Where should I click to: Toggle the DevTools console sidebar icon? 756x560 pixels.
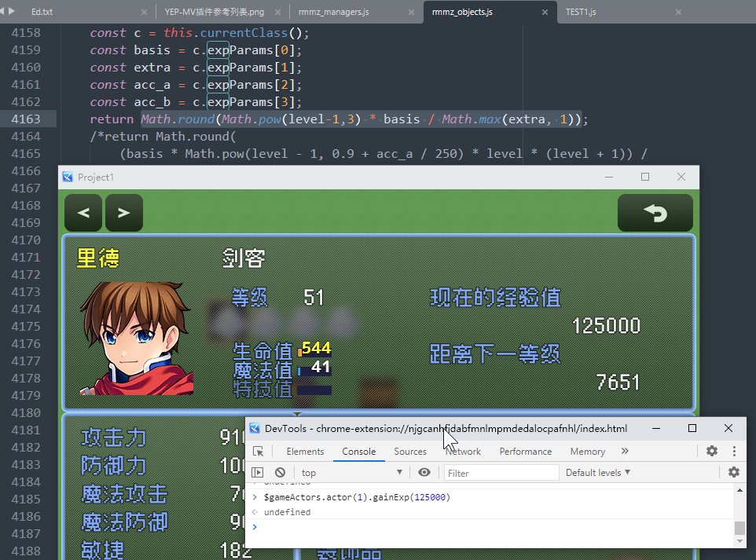pos(258,472)
